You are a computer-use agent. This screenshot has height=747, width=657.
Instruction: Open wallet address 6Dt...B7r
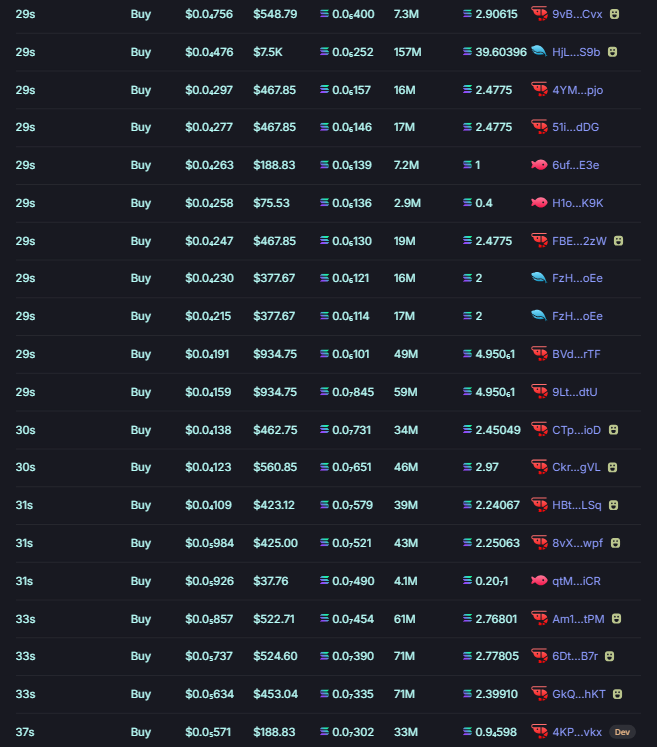(x=575, y=656)
